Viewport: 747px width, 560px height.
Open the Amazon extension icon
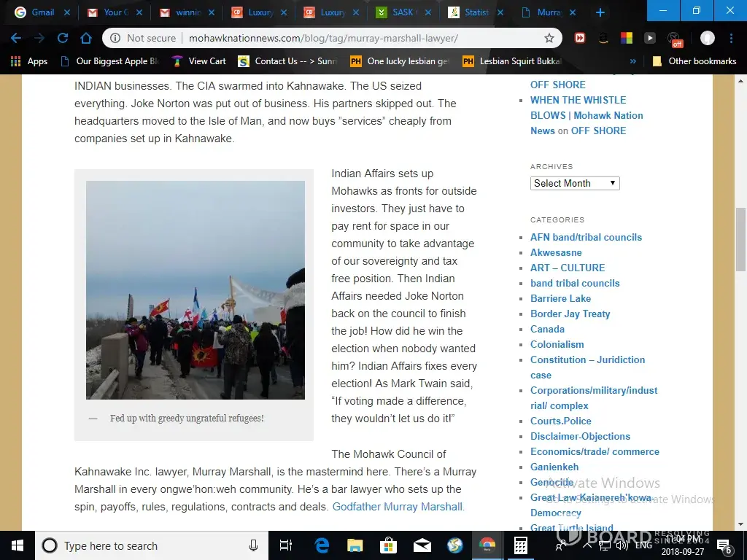(x=603, y=38)
